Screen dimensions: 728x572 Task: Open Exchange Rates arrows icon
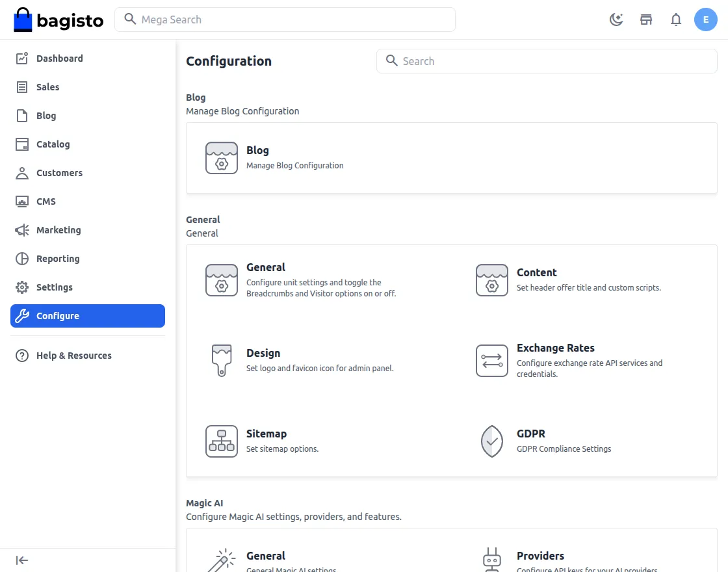pyautogui.click(x=491, y=360)
